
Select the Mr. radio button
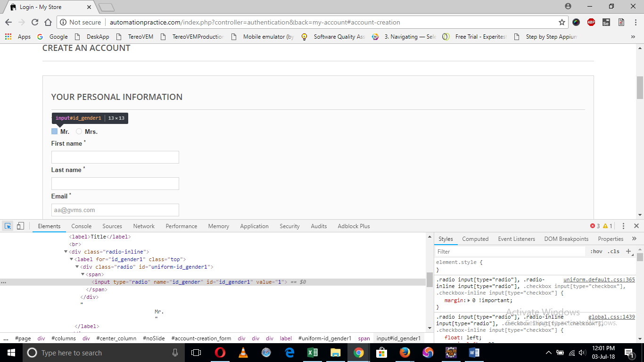[x=54, y=132]
